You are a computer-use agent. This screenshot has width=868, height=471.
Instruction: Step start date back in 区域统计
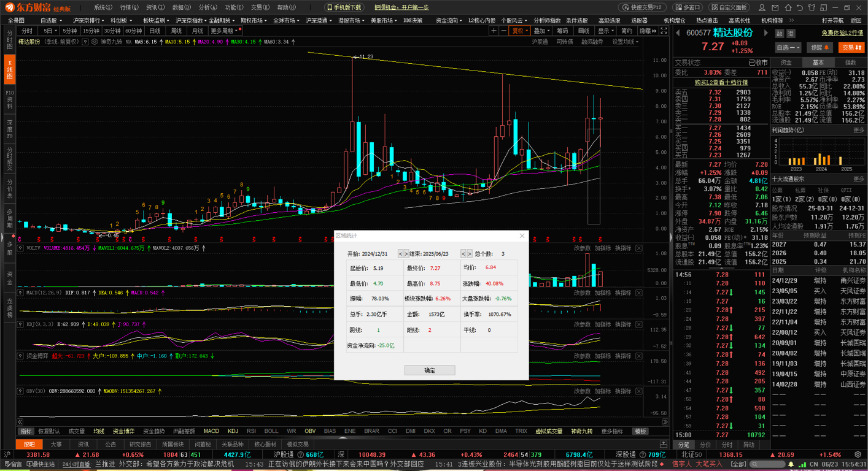pyautogui.click(x=401, y=253)
